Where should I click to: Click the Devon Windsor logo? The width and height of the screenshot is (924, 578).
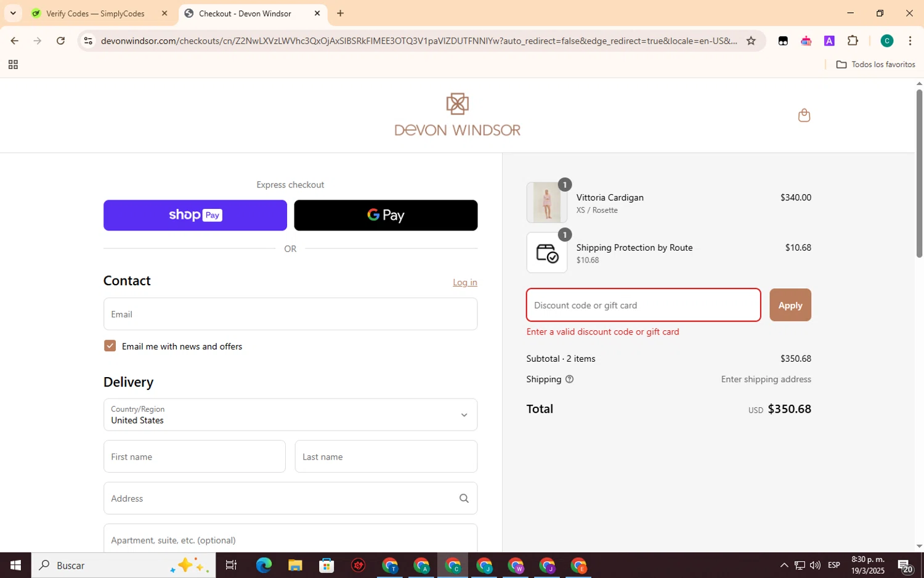(457, 115)
